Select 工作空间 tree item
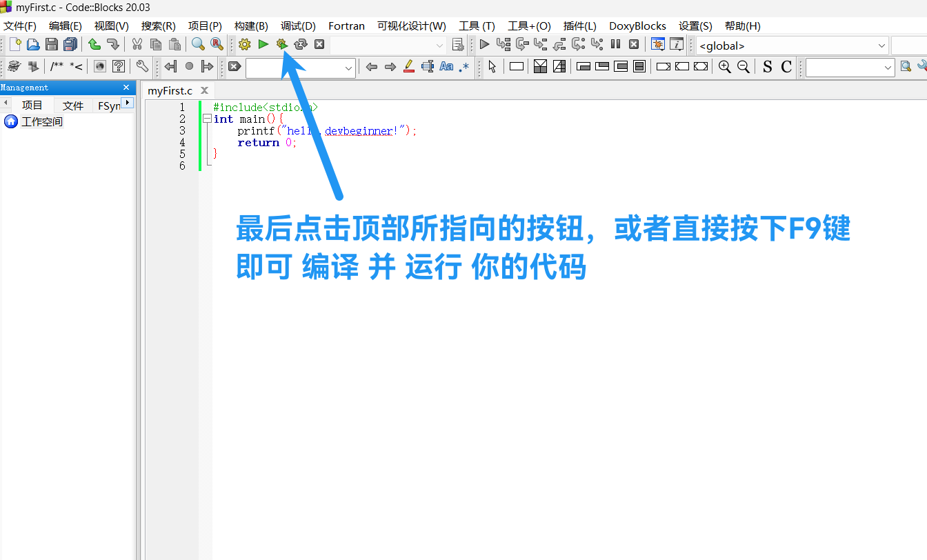 click(x=42, y=122)
